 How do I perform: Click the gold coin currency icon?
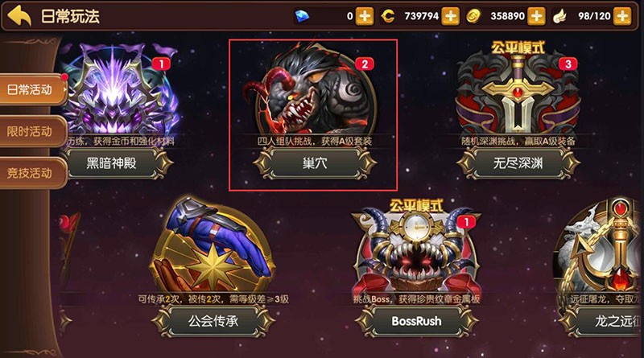473,16
